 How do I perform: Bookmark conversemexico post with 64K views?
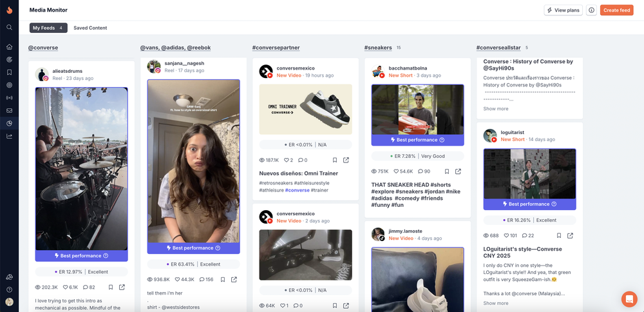(x=335, y=306)
